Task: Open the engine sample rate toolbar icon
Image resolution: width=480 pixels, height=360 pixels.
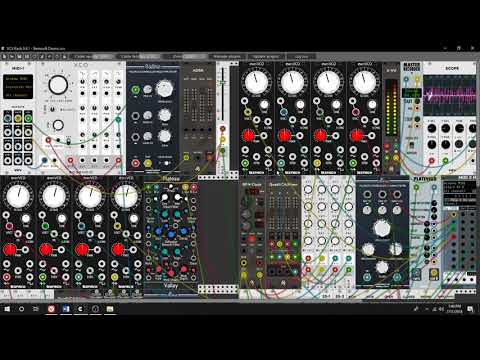Action: tap(49, 57)
